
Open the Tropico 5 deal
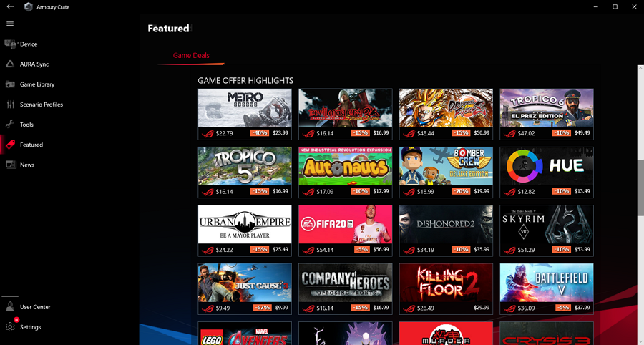(x=245, y=172)
